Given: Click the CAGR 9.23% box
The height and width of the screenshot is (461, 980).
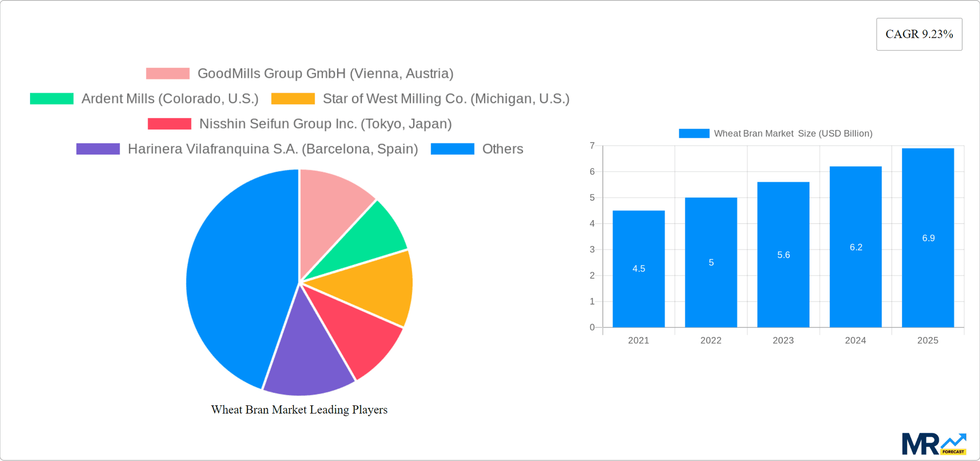Looking at the screenshot, I should [919, 34].
